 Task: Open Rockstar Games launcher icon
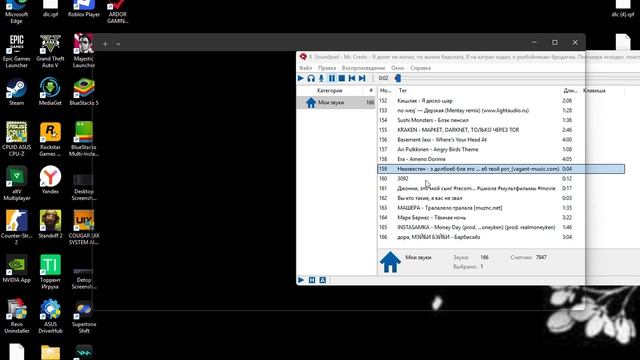point(50,139)
